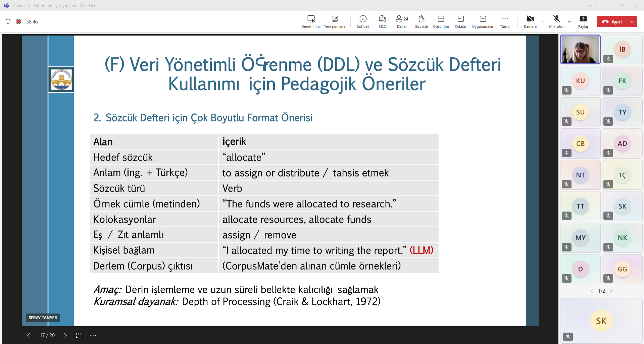644x344 pixels.
Task: Go to the next presentation slide
Action: 65,336
